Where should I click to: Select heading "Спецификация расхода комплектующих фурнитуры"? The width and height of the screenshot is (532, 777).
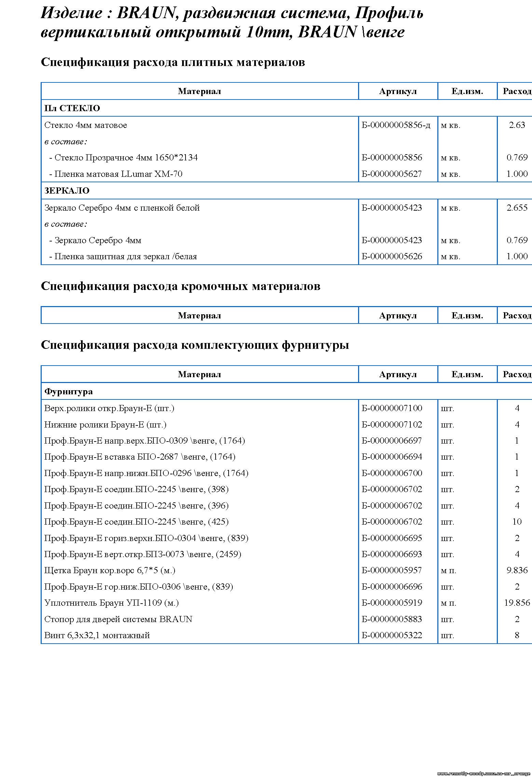[195, 345]
